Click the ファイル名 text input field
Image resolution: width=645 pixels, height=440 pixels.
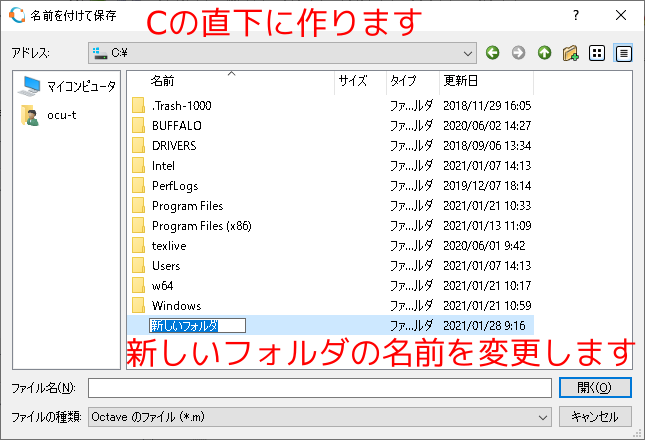[x=319, y=388]
